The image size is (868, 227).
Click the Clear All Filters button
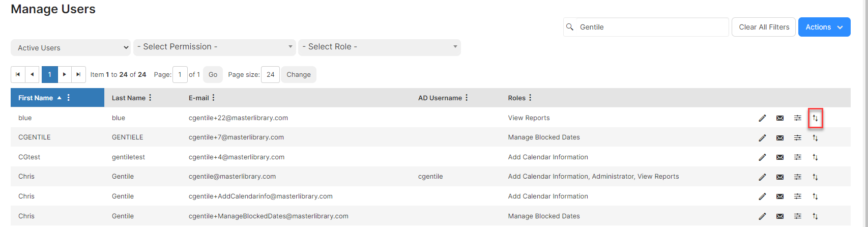tap(764, 27)
